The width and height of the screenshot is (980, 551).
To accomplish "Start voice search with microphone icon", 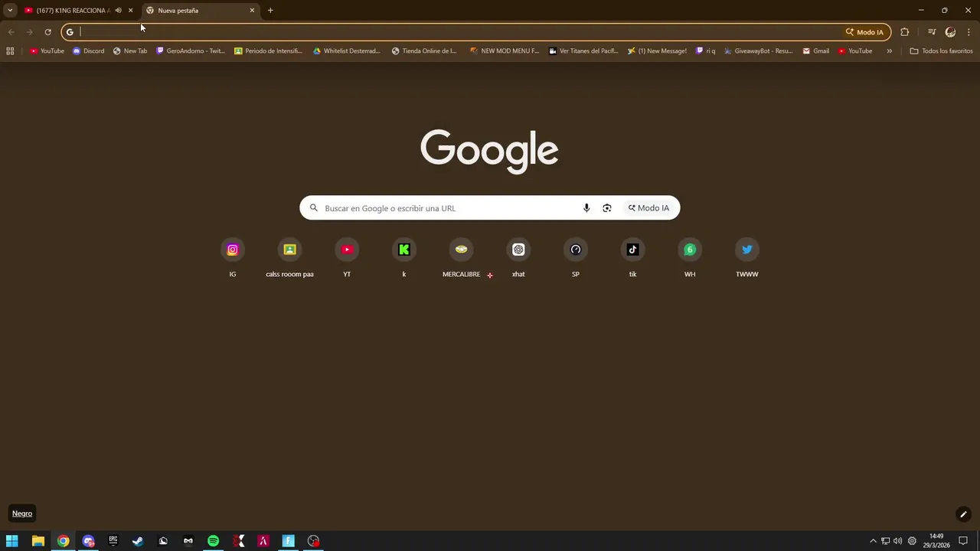I will pyautogui.click(x=586, y=208).
